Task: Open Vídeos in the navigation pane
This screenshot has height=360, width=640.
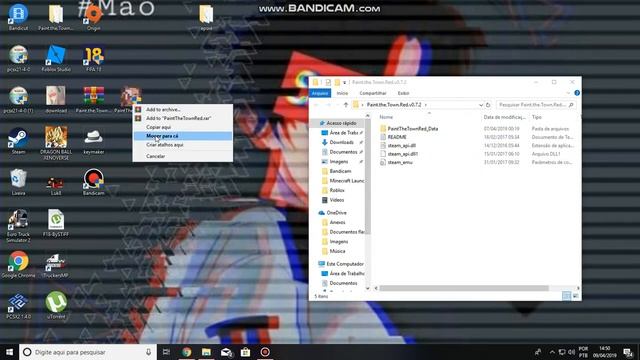Action: (x=337, y=200)
